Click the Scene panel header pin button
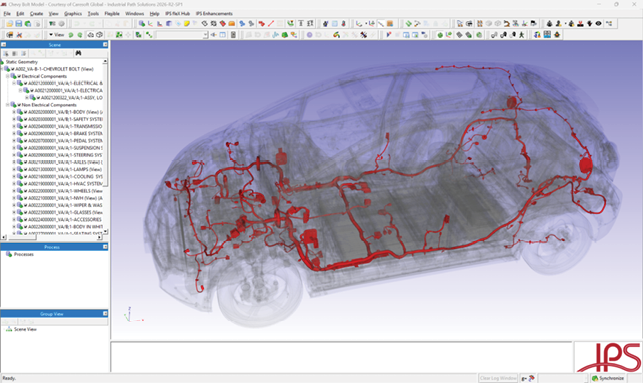This screenshot has height=383, width=643. [105, 44]
